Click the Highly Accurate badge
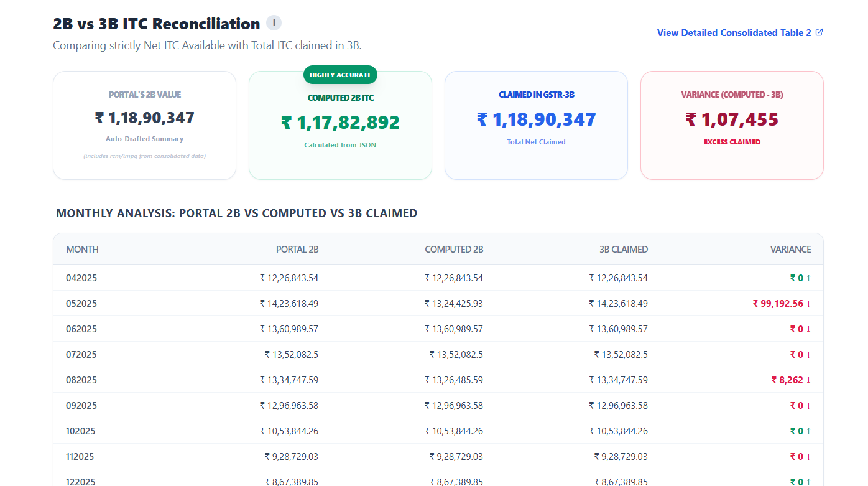Screen dimensions: 868x486 tap(340, 75)
